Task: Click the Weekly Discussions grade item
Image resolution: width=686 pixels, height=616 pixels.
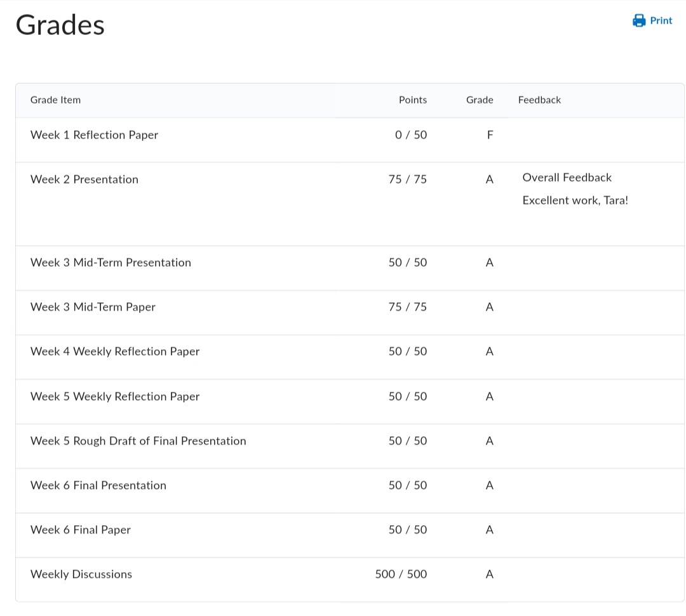Action: coord(81,574)
